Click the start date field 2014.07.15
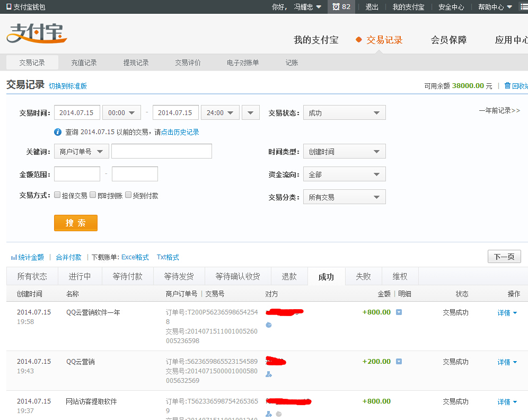 (77, 112)
